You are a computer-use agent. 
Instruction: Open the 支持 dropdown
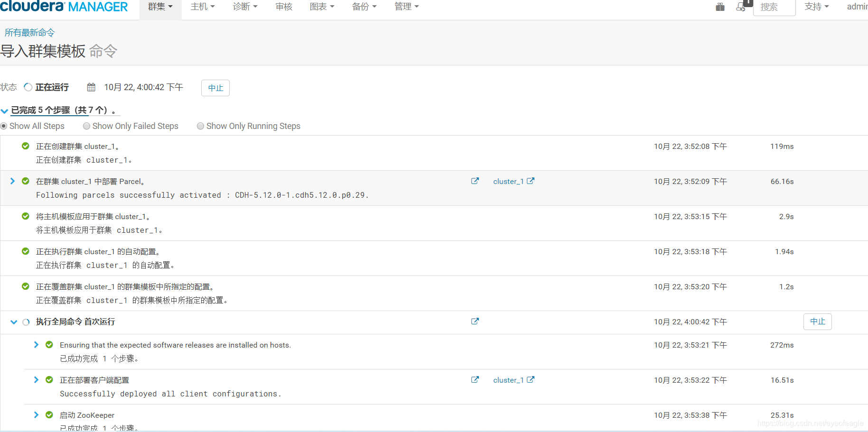coord(816,7)
